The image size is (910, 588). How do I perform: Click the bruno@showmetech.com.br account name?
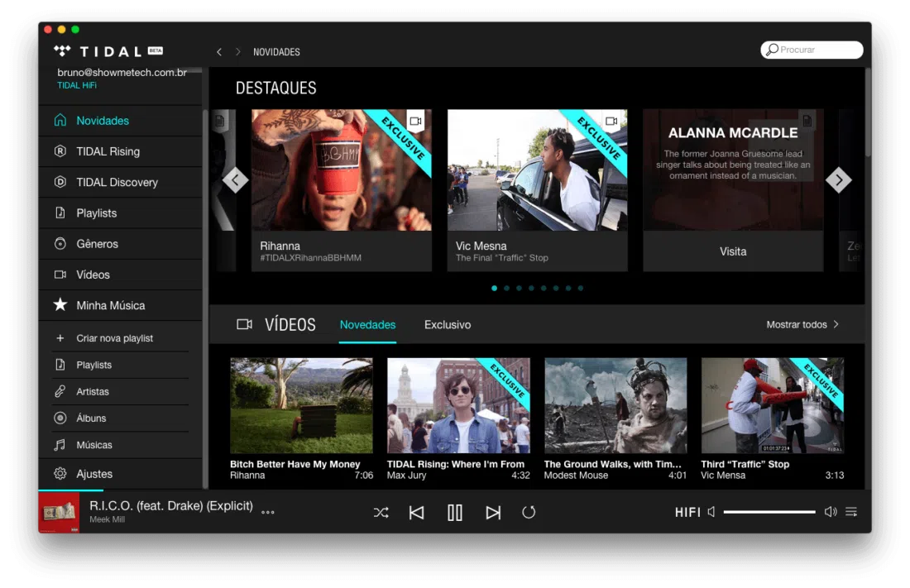click(122, 73)
